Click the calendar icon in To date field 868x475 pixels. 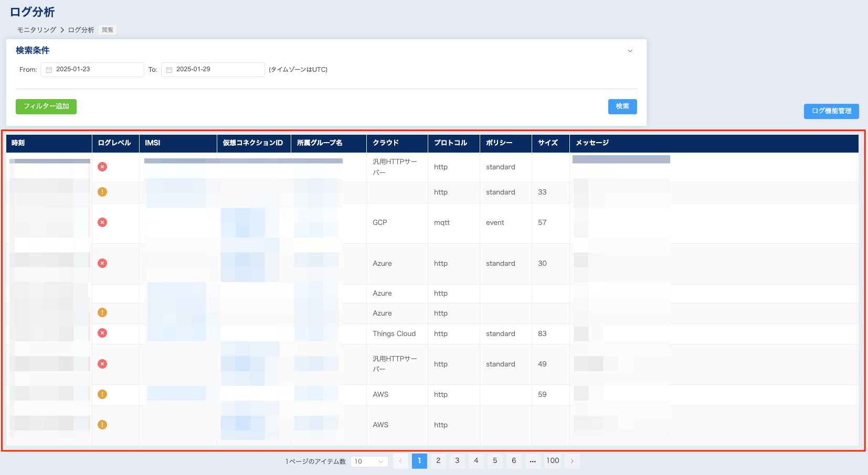pyautogui.click(x=169, y=70)
